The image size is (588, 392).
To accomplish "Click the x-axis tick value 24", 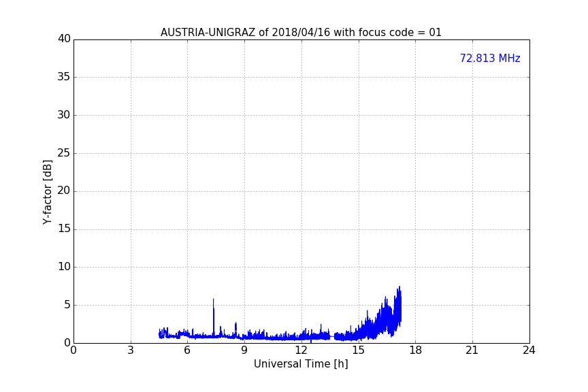I will 529,350.
